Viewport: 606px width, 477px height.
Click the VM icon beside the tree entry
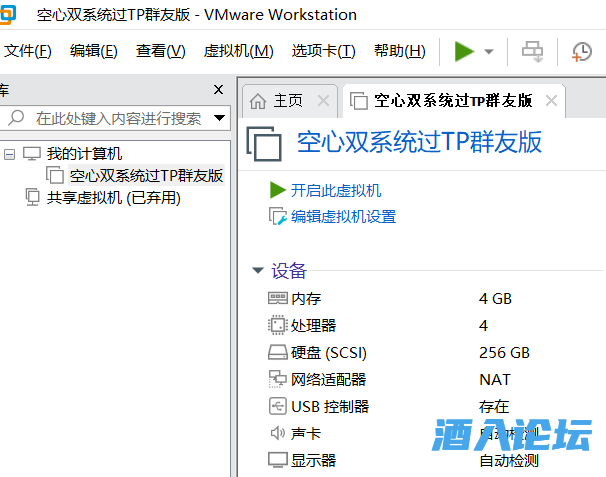tap(55, 175)
